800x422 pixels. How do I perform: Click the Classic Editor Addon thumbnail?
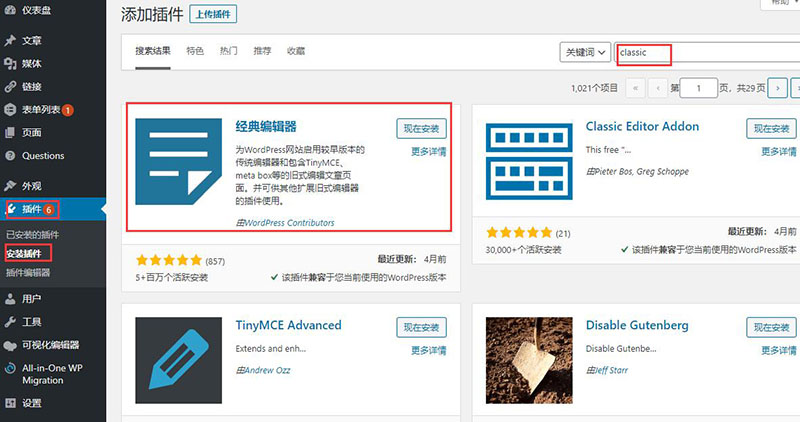click(529, 161)
